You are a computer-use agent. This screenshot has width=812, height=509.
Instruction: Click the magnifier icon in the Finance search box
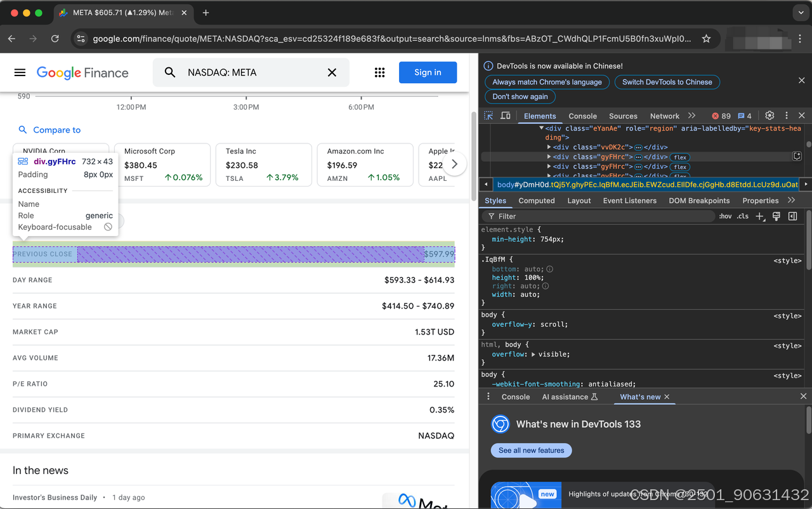[170, 72]
